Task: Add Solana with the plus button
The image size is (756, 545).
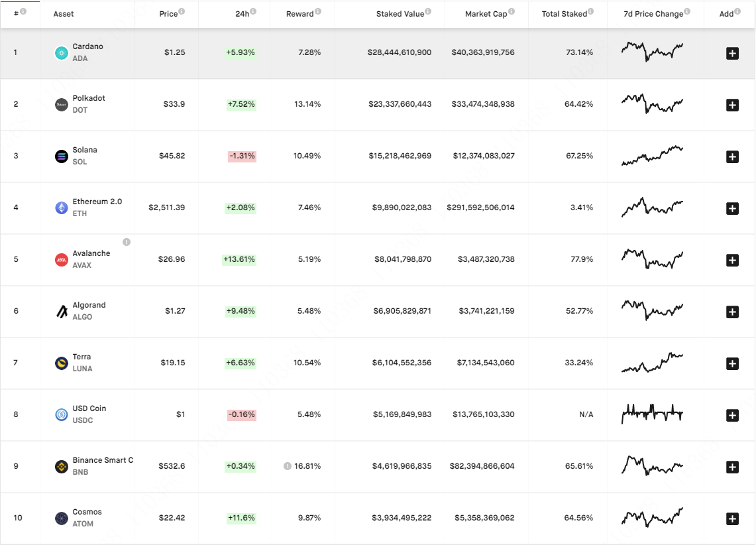Action: pyautogui.click(x=732, y=156)
